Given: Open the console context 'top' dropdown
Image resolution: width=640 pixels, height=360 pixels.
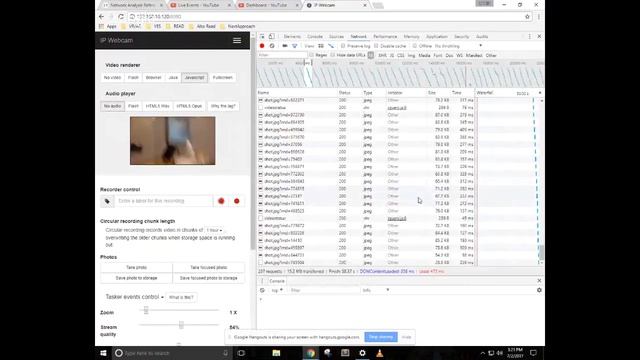Looking at the screenshot, I should pyautogui.click(x=277, y=290).
